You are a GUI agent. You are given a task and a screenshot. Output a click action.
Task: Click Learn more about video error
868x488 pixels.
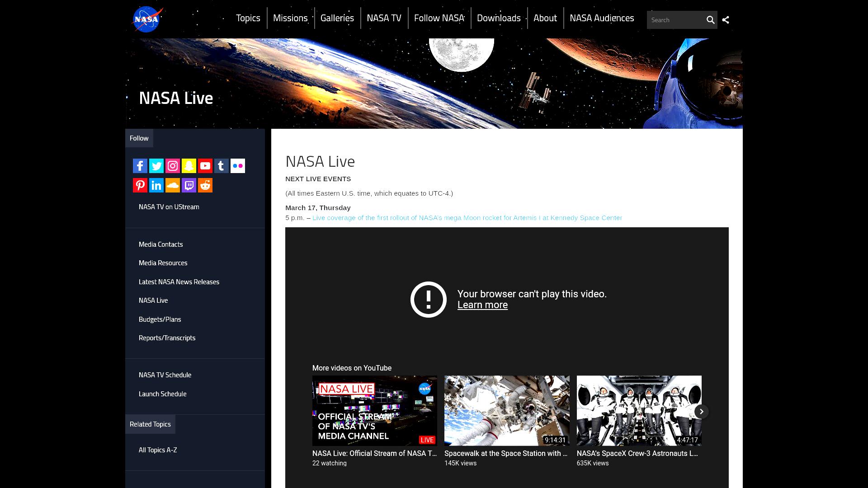[x=482, y=305]
